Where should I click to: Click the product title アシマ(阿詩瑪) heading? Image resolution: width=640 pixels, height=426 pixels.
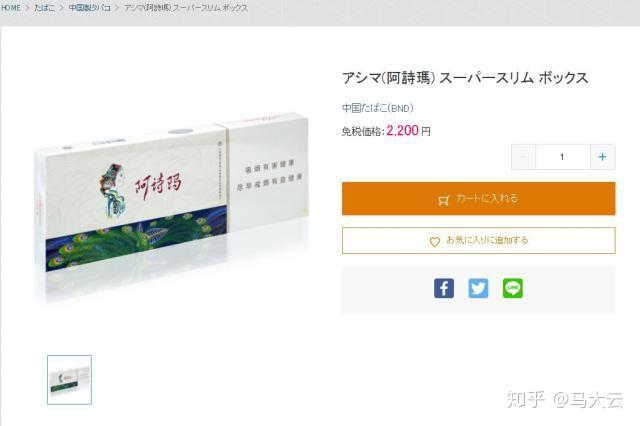[x=465, y=78]
